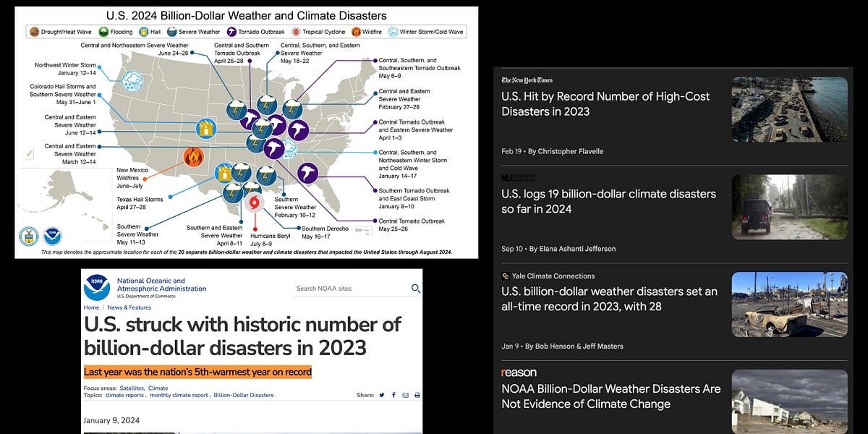Select the Tropical Cyclone legend icon

294,32
